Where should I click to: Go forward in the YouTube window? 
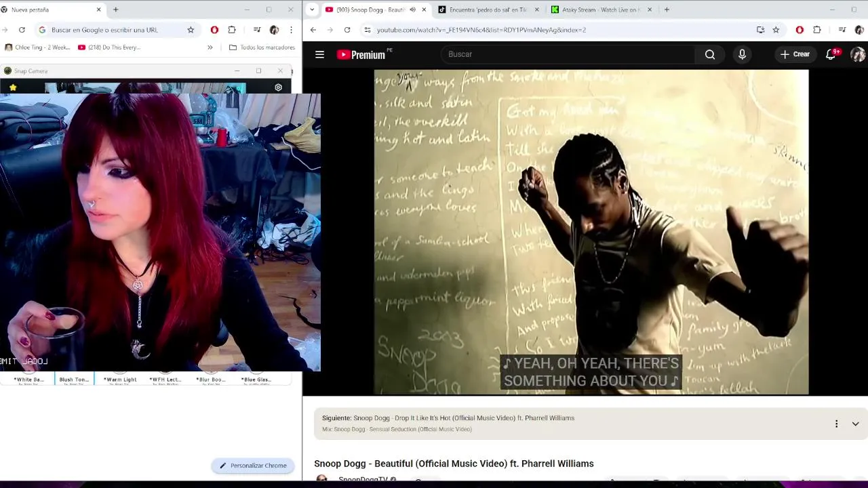click(330, 30)
